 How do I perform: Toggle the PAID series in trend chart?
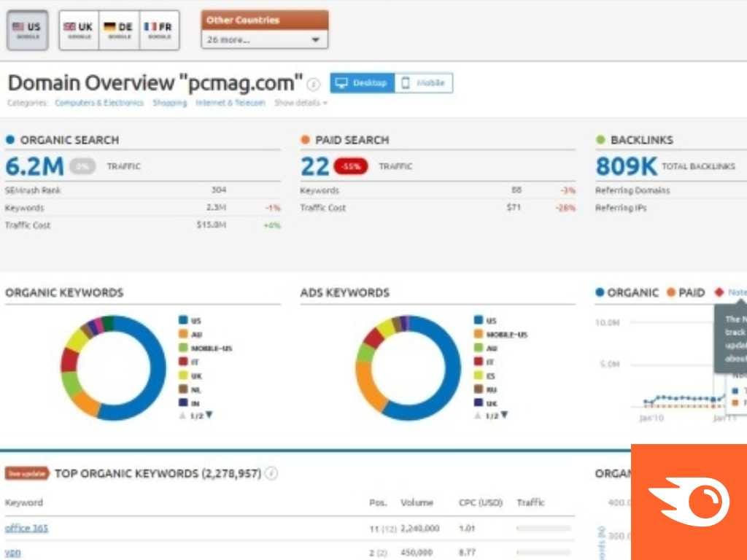[686, 292]
